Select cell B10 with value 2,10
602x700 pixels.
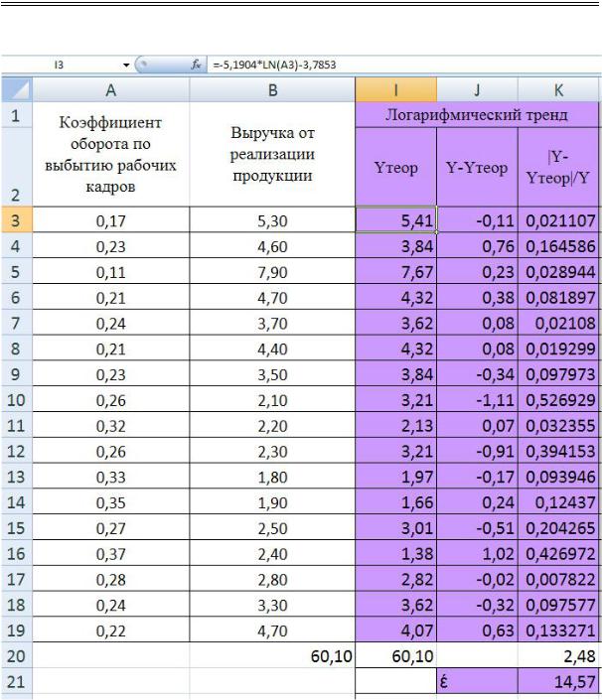272,399
